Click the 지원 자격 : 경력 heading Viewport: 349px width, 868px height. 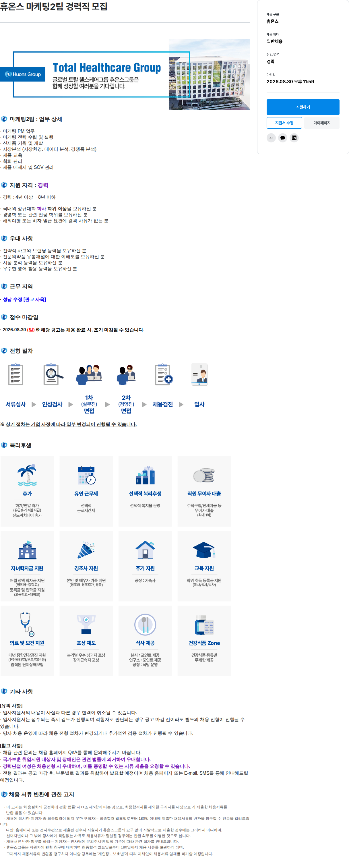[29, 185]
